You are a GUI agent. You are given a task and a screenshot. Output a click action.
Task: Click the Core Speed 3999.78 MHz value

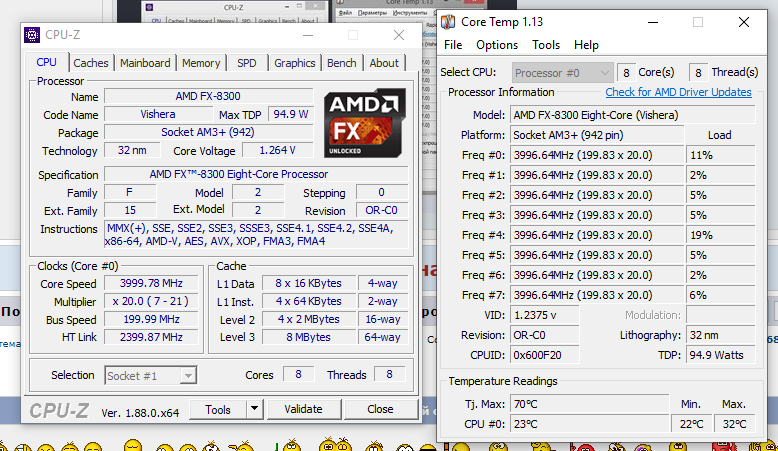tap(151, 283)
